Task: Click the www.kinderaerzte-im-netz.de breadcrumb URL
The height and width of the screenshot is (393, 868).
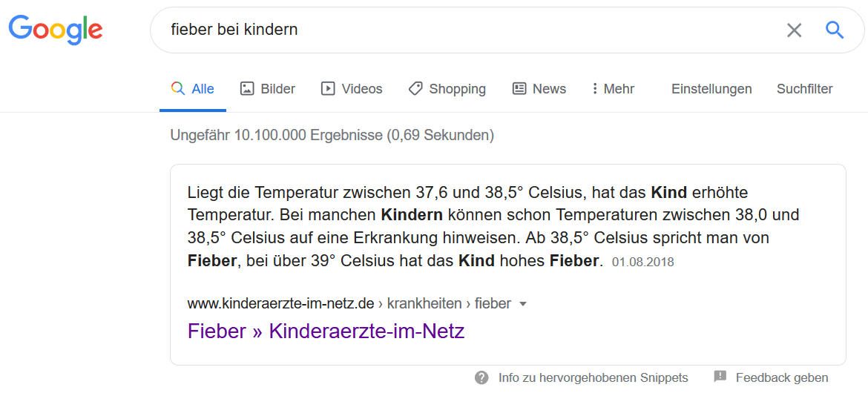Action: pos(280,303)
